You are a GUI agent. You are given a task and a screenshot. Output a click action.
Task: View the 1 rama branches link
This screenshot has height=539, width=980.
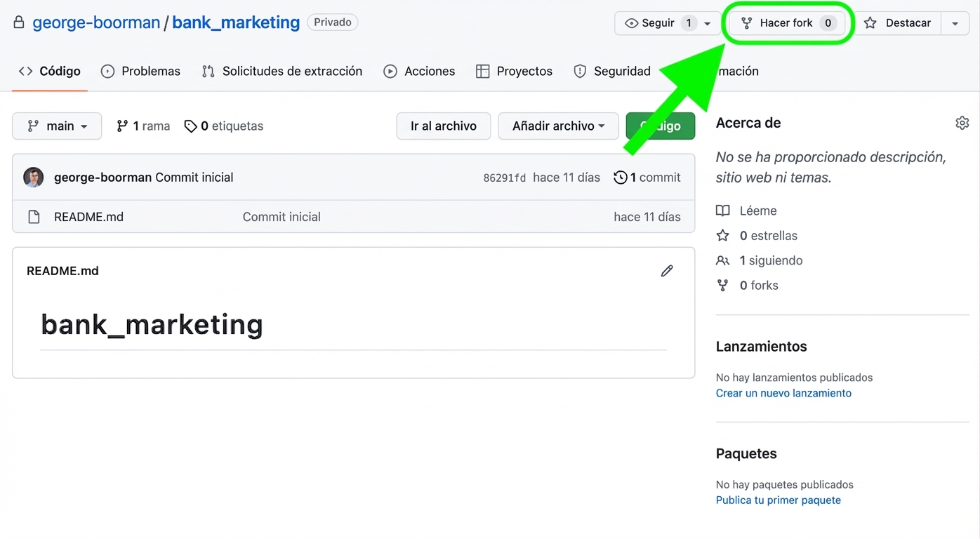[x=143, y=126]
